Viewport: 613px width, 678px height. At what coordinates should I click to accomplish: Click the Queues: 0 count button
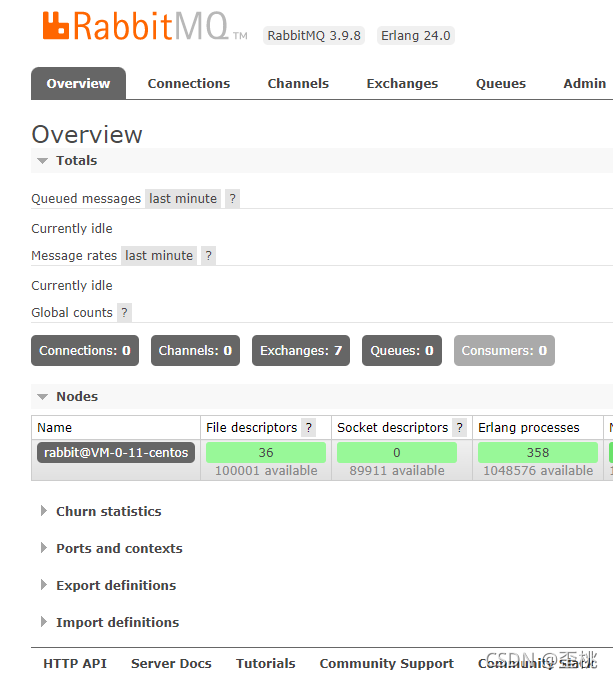point(402,351)
